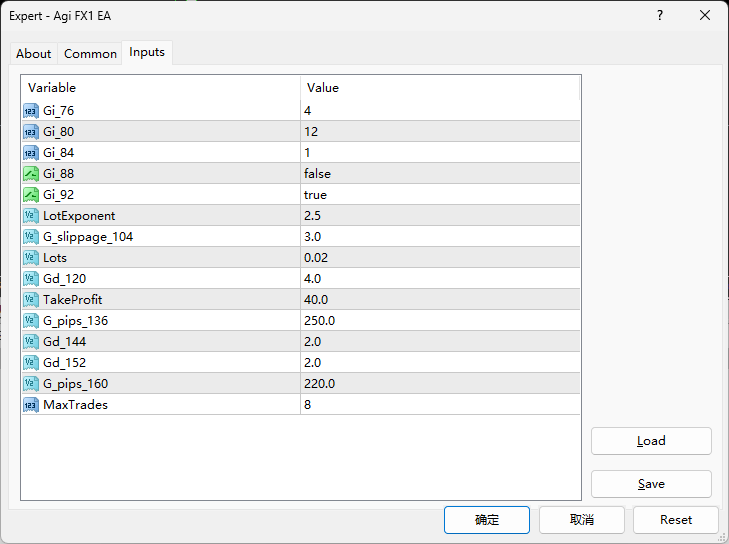Click the integer icon beside Gi_80

point(31,132)
